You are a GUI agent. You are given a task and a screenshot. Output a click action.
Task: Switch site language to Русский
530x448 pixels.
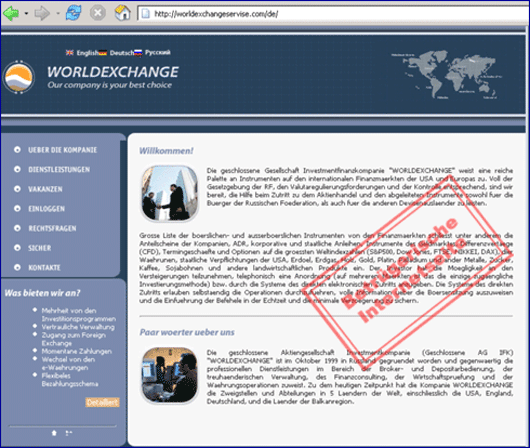tap(158, 52)
